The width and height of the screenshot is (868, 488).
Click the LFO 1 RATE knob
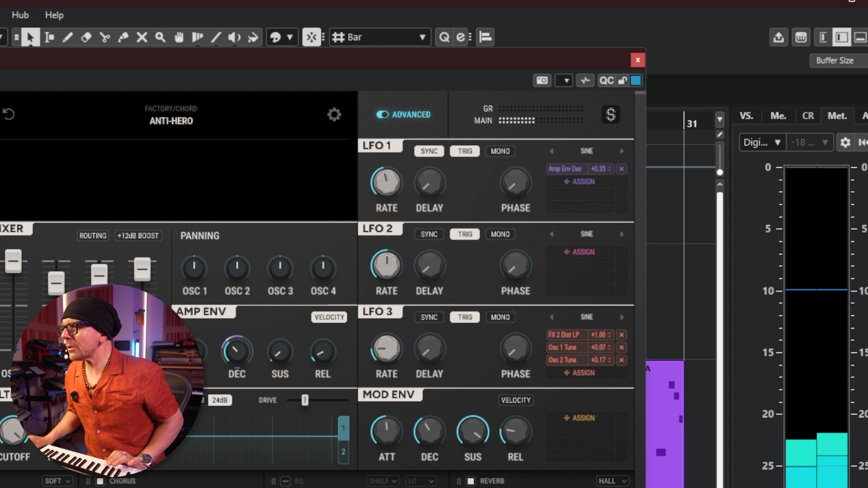click(x=386, y=182)
